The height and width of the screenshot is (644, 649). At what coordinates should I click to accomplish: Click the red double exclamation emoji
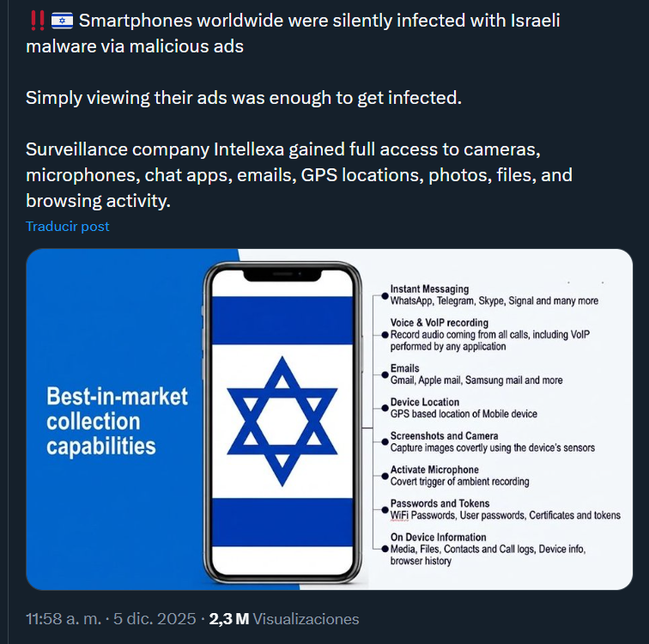point(36,20)
